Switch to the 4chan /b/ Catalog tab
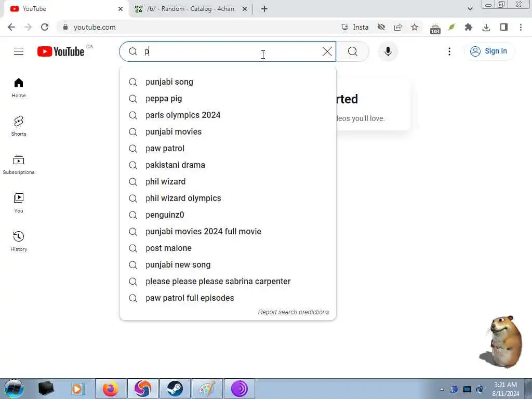Viewport: 532px width, 399px height. click(x=191, y=9)
